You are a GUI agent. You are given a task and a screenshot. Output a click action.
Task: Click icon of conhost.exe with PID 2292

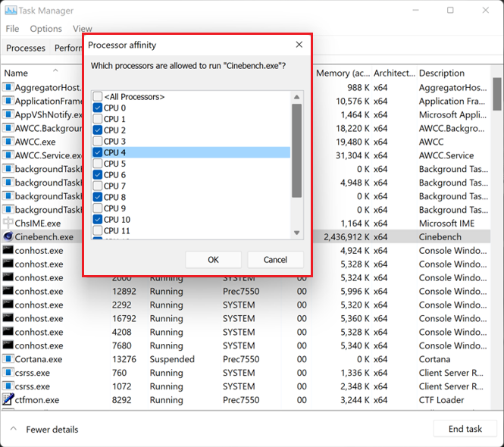pos(8,305)
